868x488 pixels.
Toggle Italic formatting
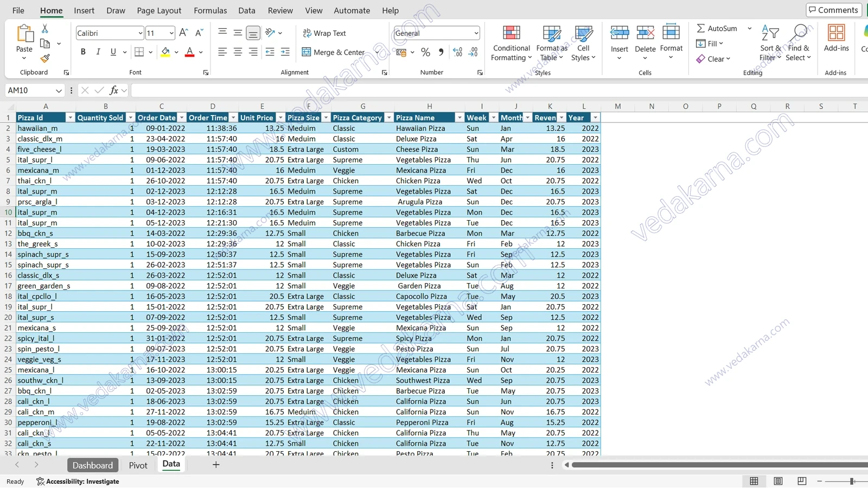click(98, 52)
